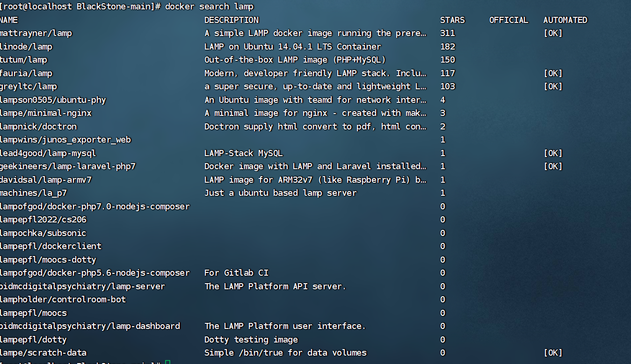Click the [OK] flag for greyltc/lamp
The height and width of the screenshot is (364, 631).
pyautogui.click(x=553, y=86)
